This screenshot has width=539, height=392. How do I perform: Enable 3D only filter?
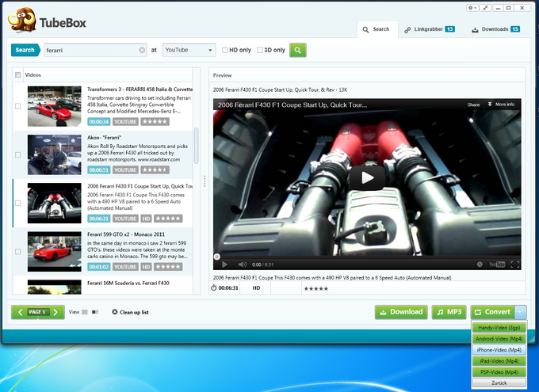click(x=260, y=50)
